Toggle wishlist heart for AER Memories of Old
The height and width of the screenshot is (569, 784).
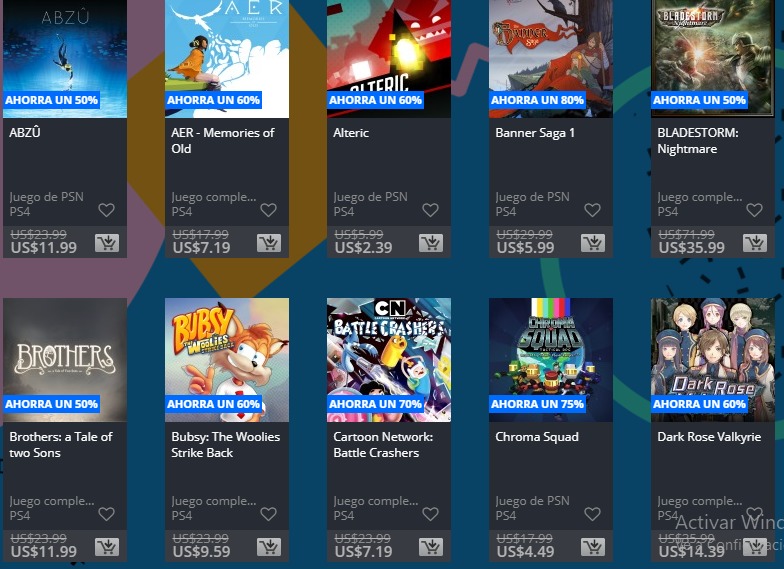coord(268,210)
